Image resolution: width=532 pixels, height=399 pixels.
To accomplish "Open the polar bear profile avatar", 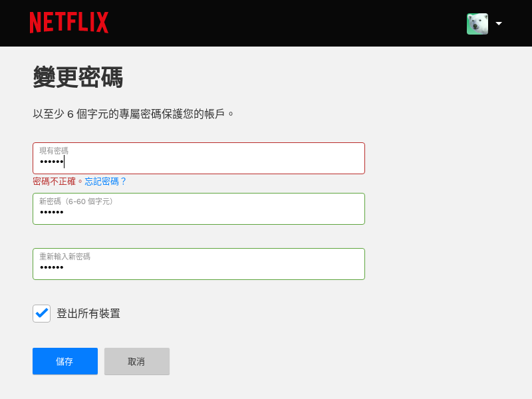I will point(477,24).
